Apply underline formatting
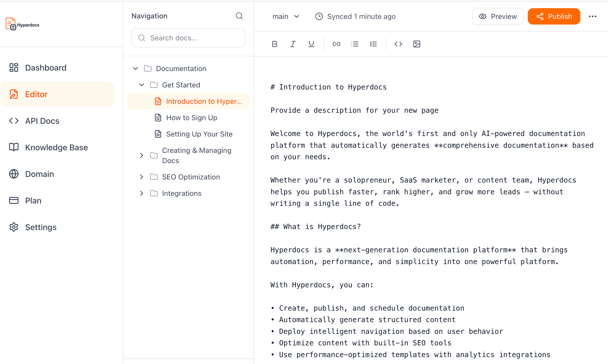The height and width of the screenshot is (364, 608). pyautogui.click(x=311, y=44)
